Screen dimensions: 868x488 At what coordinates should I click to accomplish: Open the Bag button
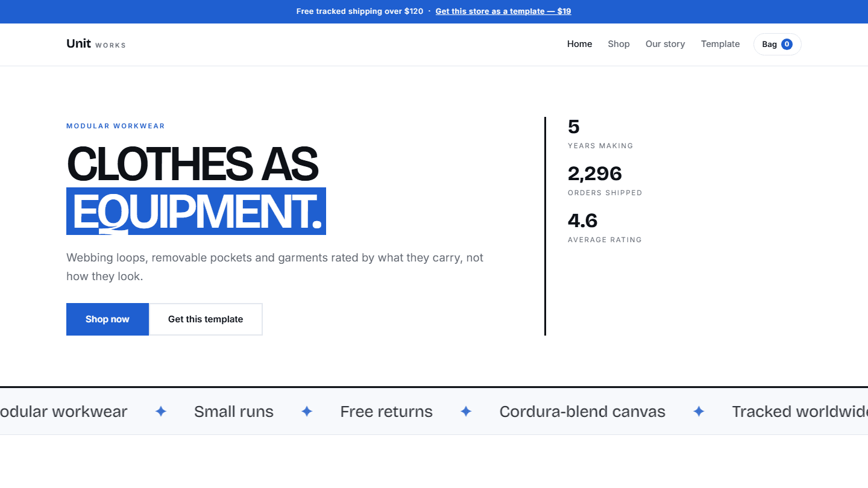click(x=777, y=44)
